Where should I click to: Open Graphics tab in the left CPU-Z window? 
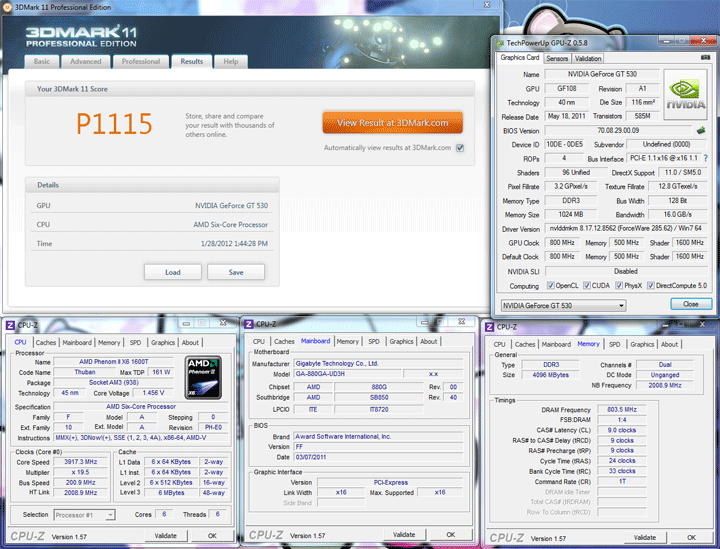pos(163,342)
